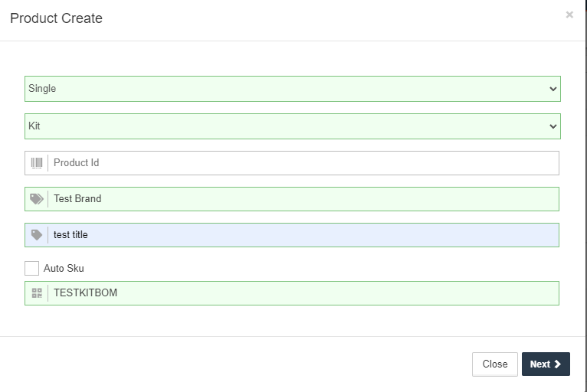Dismiss the dialog with the top-right X
Screen dimensions: 587x392
[x=569, y=15]
